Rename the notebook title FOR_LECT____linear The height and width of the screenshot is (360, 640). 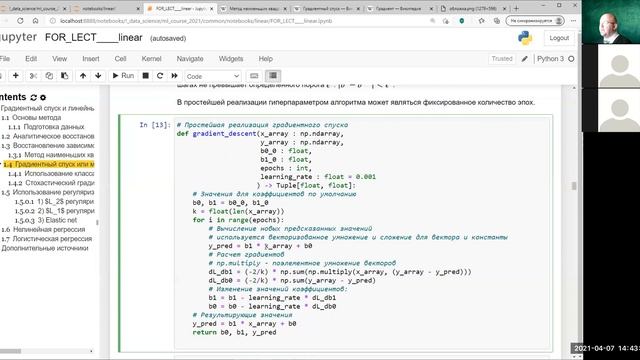(93, 38)
